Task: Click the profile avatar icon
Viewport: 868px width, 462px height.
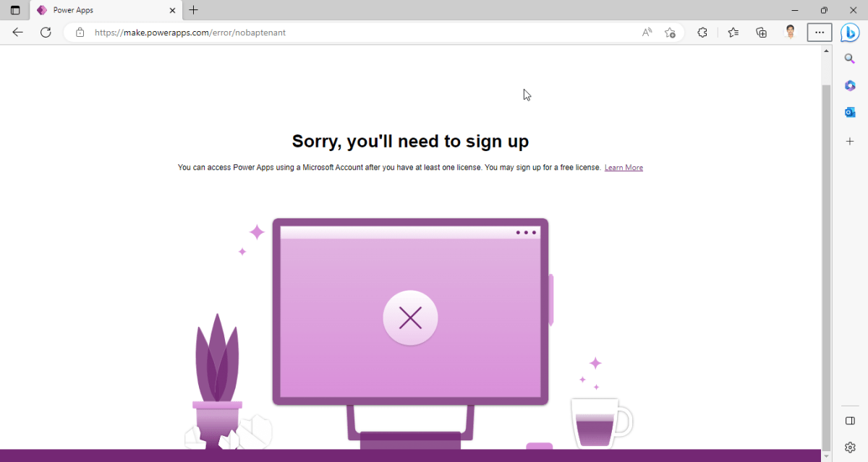Action: [790, 32]
